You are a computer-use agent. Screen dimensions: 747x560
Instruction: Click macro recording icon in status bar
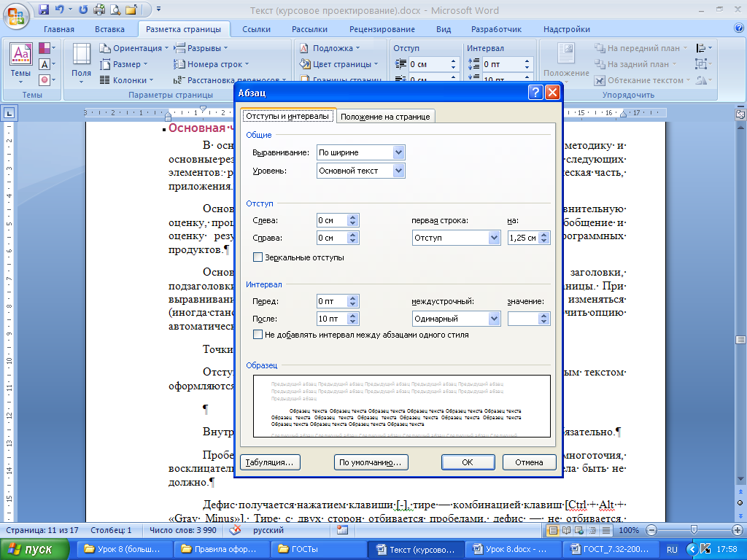click(x=342, y=530)
